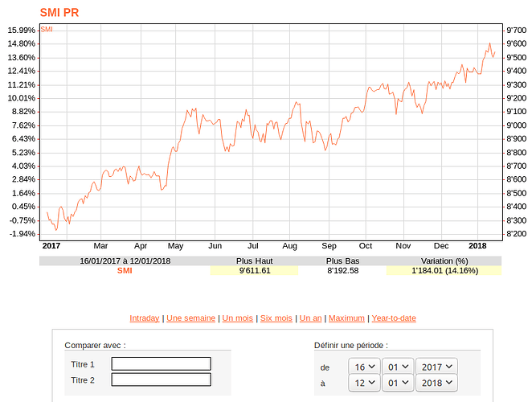Click the Plus Bas column header
The width and height of the screenshot is (532, 402).
[x=342, y=260]
